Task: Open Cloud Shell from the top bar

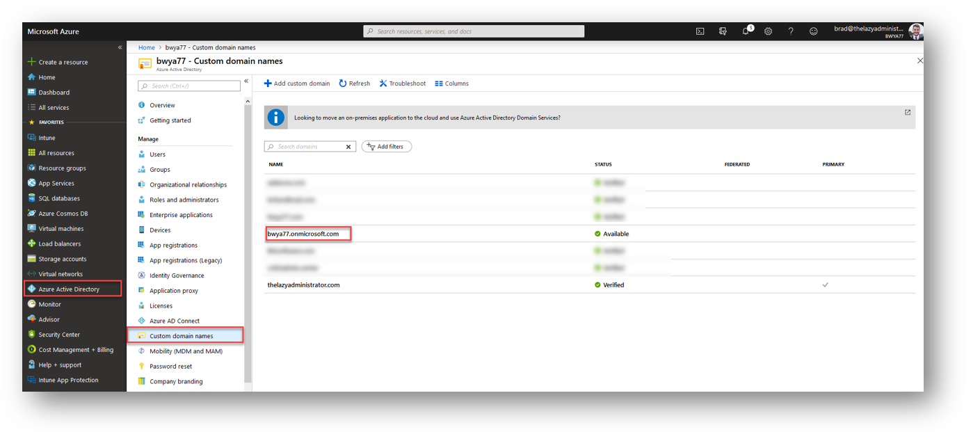Action: 700,31
